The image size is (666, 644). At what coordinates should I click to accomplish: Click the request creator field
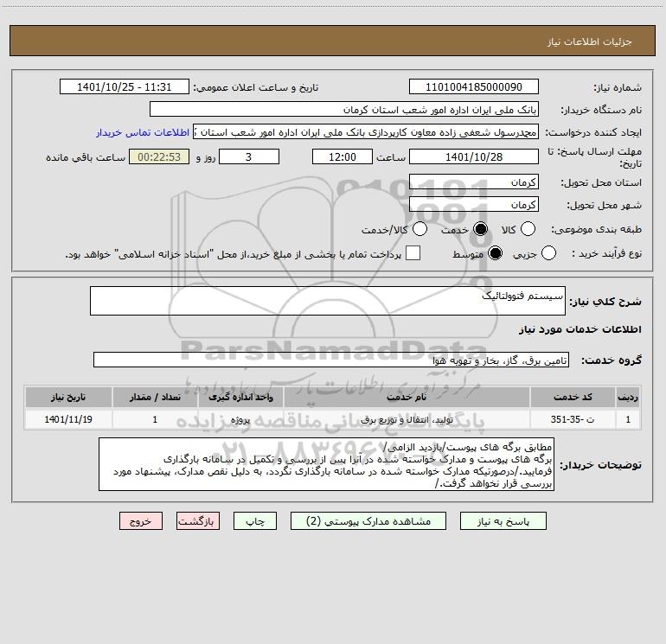click(366, 132)
